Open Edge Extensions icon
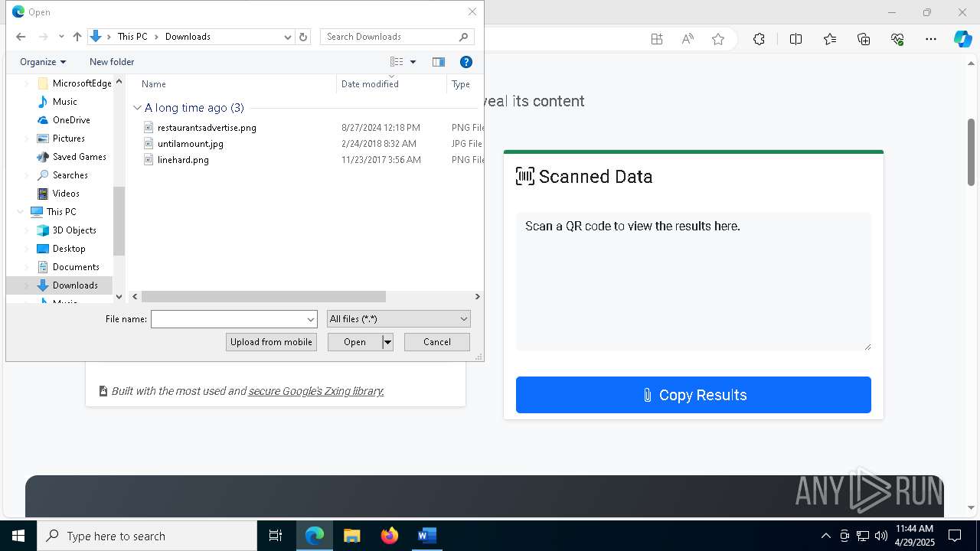 (x=759, y=39)
